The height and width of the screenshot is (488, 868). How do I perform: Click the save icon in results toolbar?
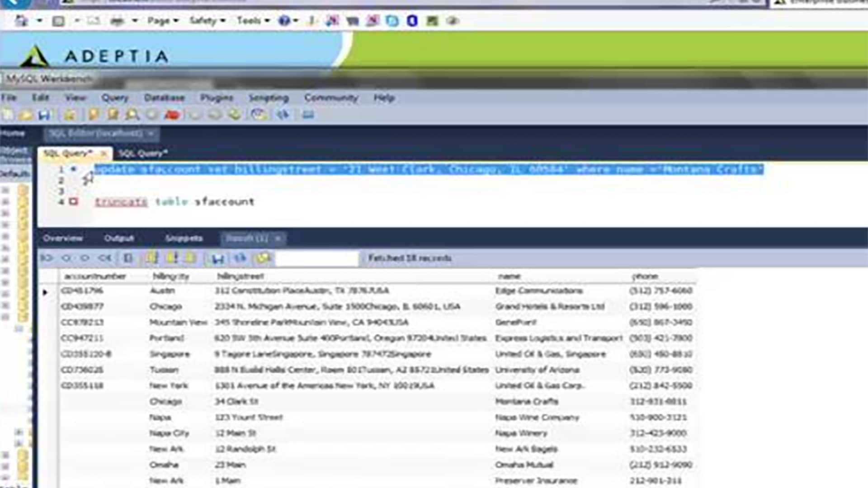218,258
